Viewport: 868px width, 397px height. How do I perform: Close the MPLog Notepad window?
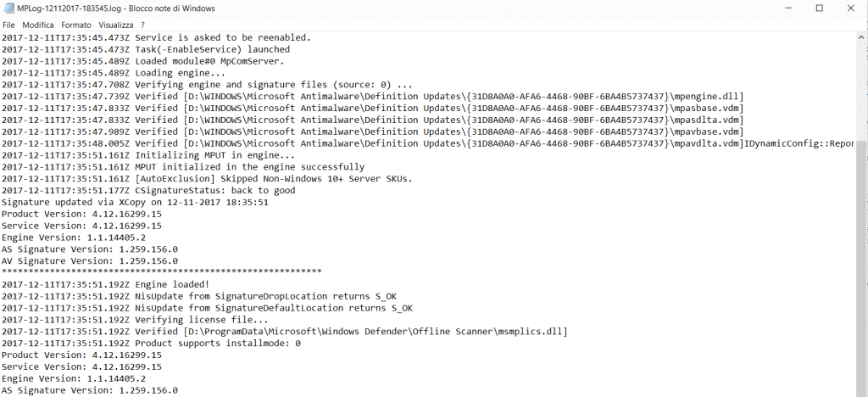pos(851,8)
